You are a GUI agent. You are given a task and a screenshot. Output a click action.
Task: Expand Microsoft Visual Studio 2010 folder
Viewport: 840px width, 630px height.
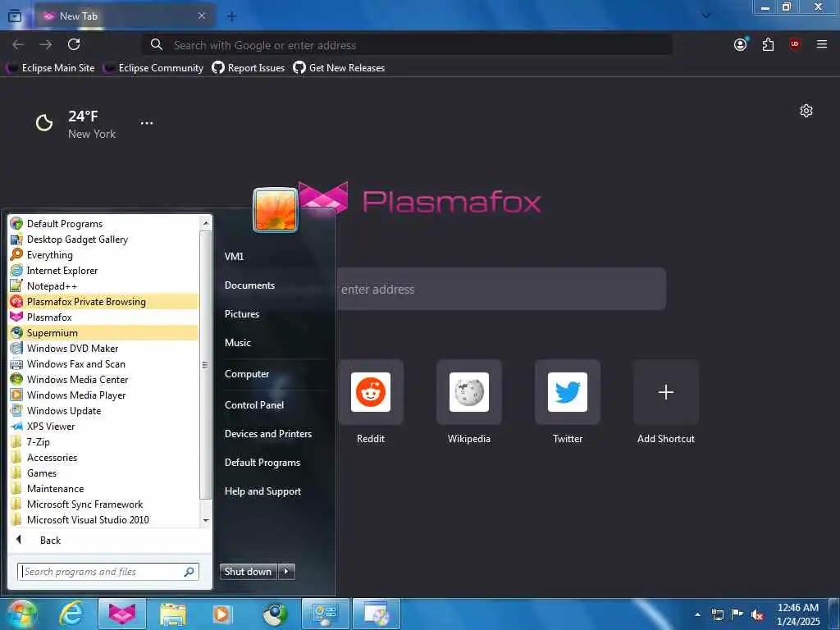point(104,519)
